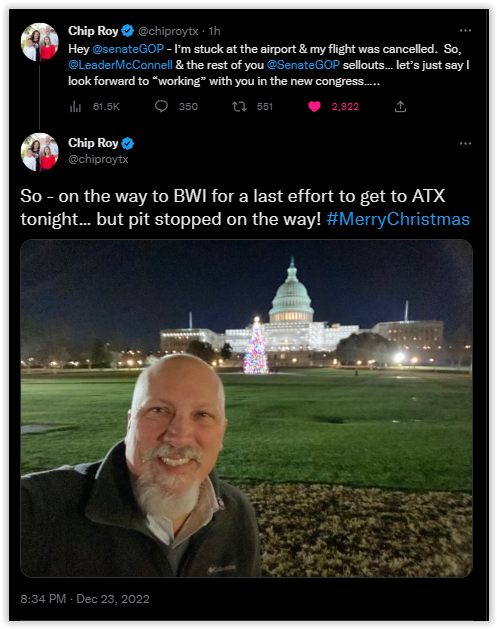Screen dimensions: 497x629
Task: Click verified badge beside first Chip Roy name
Action: point(128,31)
